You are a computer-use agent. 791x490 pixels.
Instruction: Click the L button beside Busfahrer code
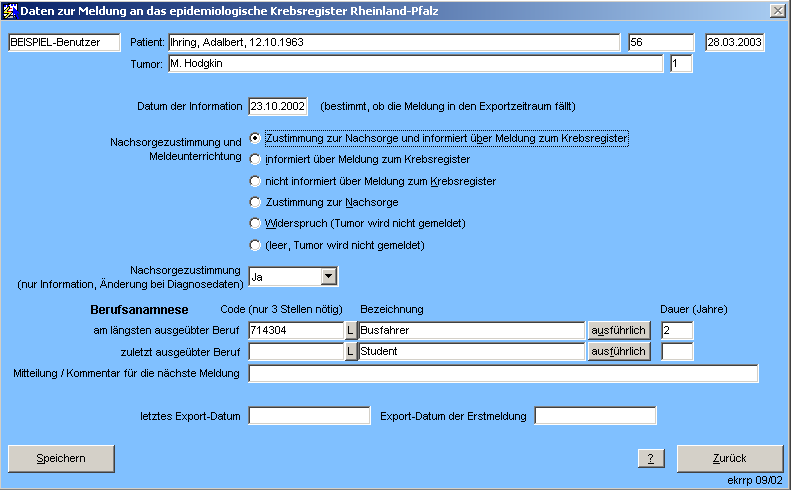350,330
